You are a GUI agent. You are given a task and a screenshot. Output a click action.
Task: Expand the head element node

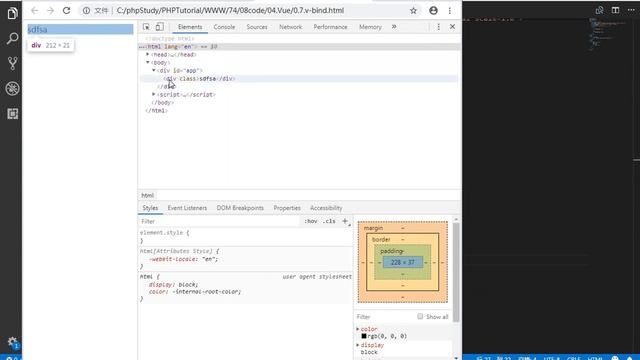148,54
